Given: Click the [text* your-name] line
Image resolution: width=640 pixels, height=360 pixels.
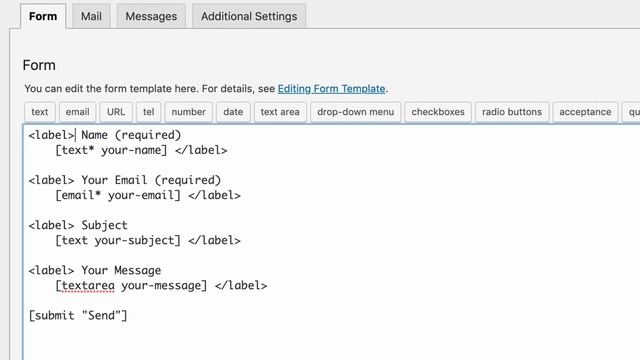Looking at the screenshot, I should pos(141,150).
